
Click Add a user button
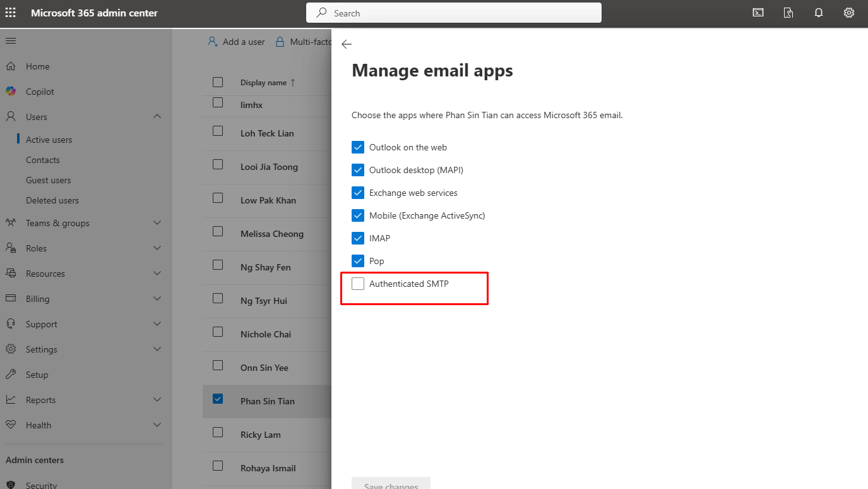tap(237, 42)
